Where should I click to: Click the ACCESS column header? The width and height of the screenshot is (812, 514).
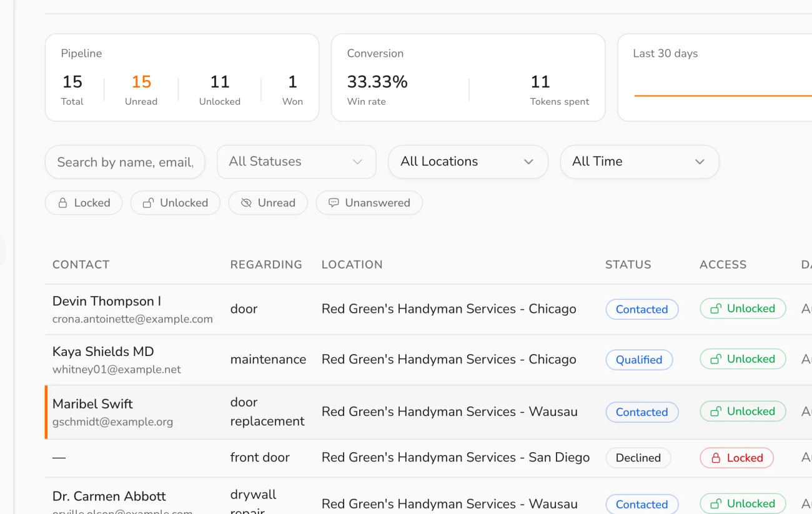pos(723,265)
